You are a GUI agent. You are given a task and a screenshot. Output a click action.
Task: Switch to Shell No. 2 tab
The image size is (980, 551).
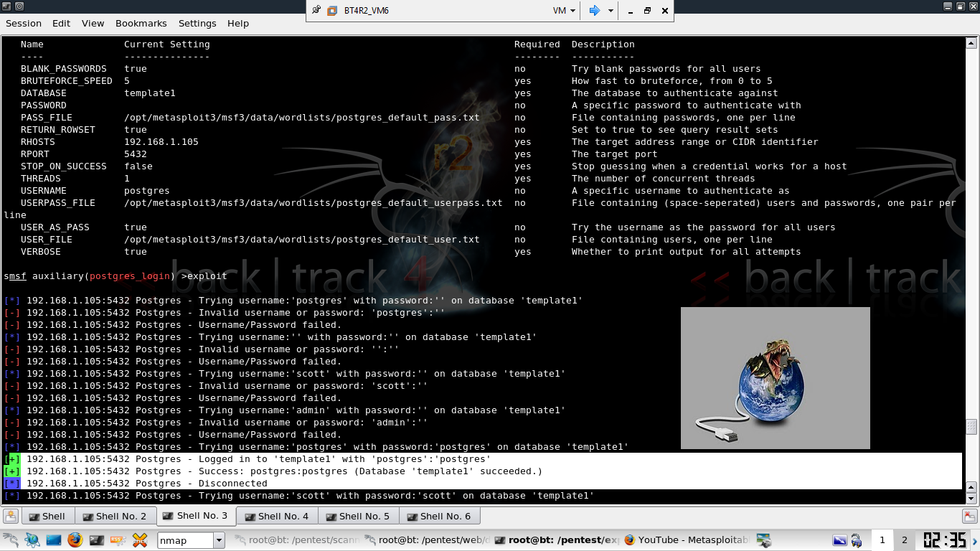point(115,516)
